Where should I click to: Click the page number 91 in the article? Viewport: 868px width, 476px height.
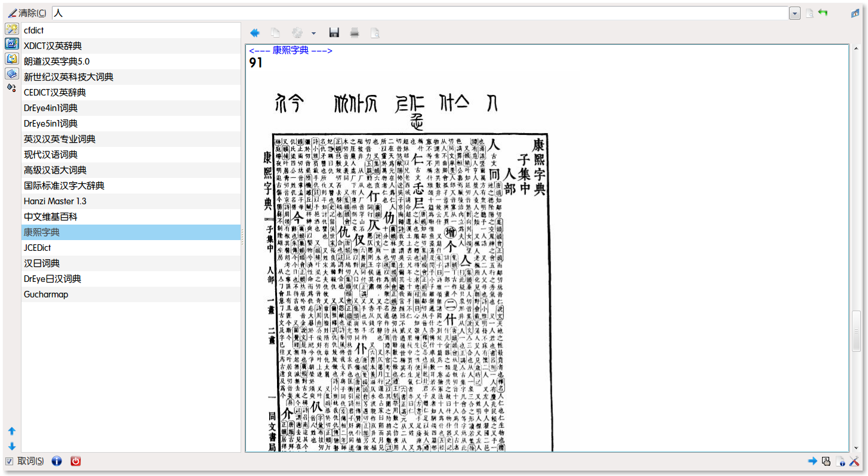[256, 63]
